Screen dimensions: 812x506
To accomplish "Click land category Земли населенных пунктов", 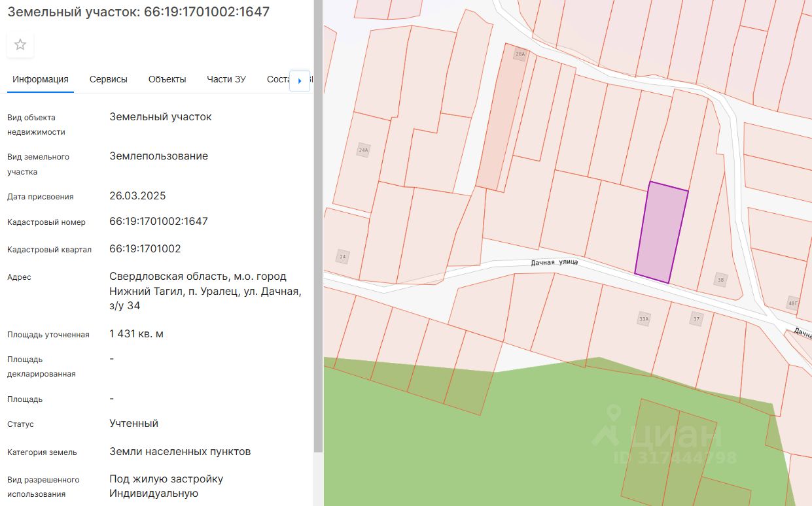I will tap(180, 452).
